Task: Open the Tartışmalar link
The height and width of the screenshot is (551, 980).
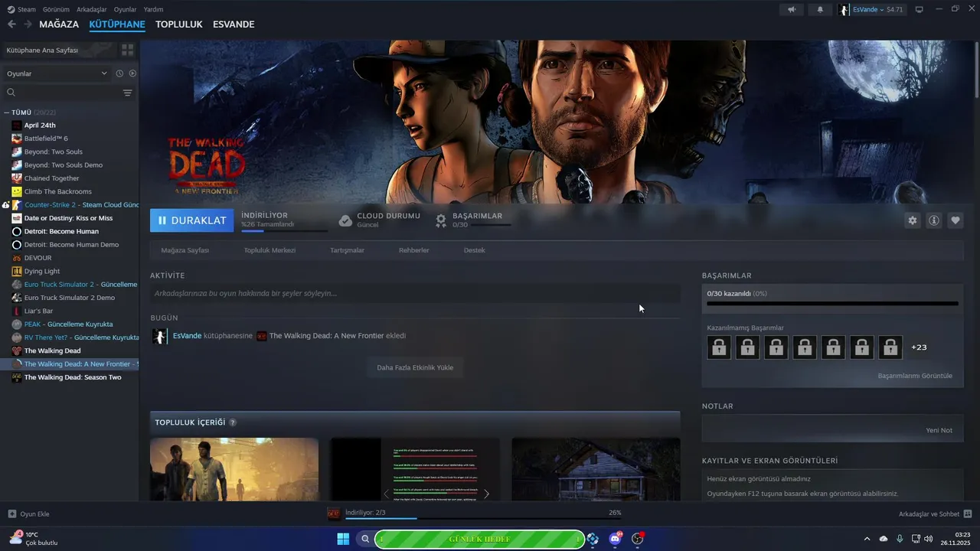Action: coord(347,250)
